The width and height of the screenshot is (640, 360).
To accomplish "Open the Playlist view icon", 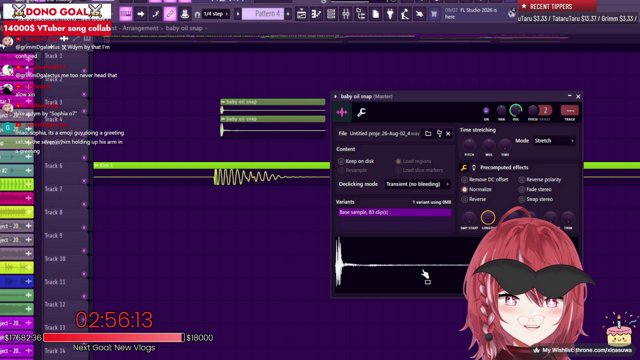I will coord(302,14).
